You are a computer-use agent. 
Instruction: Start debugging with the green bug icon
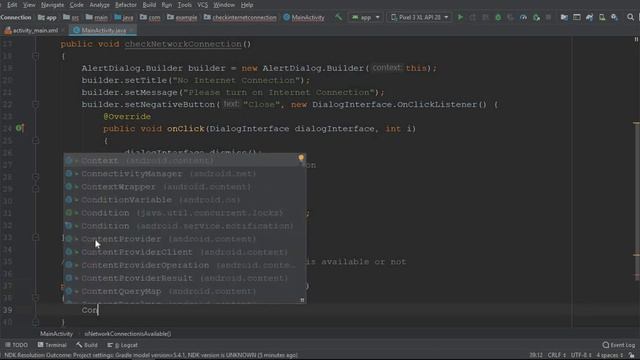(498, 17)
